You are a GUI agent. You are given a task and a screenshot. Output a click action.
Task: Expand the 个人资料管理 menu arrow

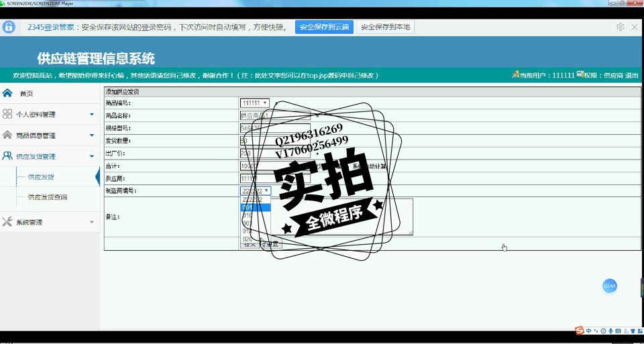92,115
